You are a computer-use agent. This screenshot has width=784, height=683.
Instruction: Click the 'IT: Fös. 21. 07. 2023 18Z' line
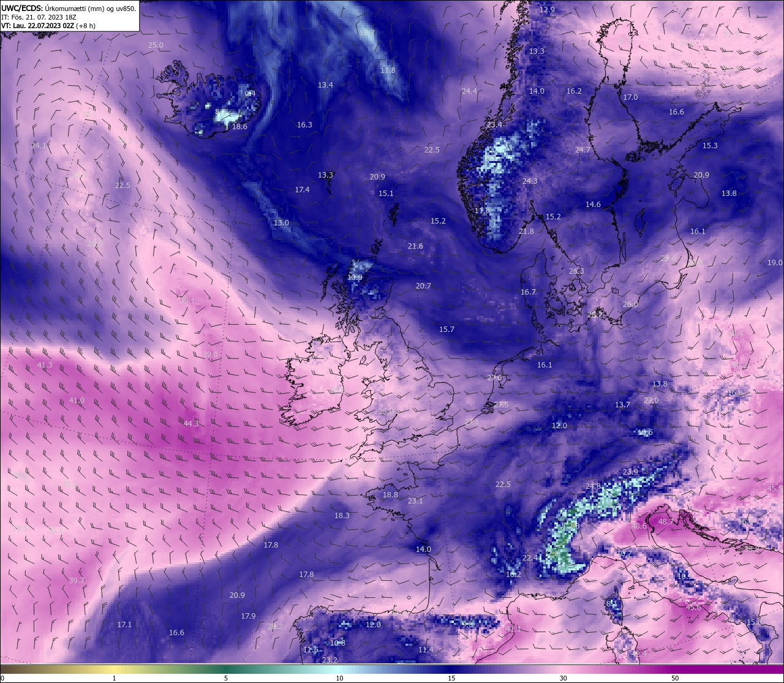click(39, 17)
